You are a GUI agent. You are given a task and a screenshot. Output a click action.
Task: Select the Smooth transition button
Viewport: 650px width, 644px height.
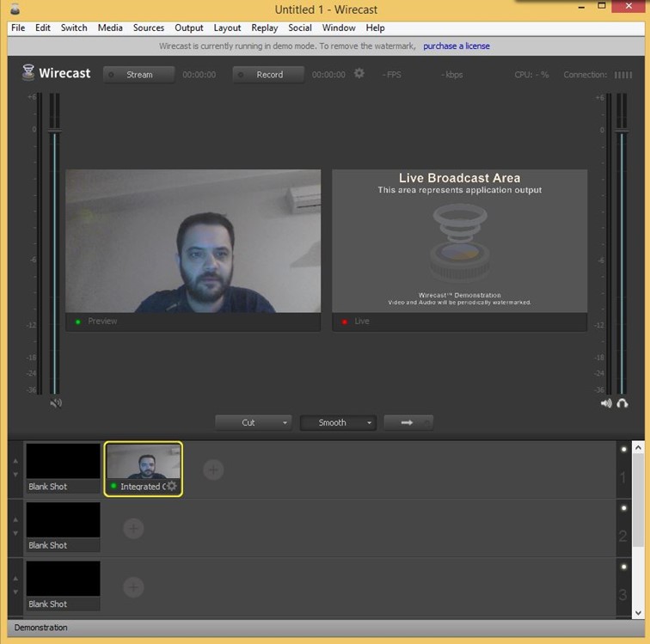[338, 422]
